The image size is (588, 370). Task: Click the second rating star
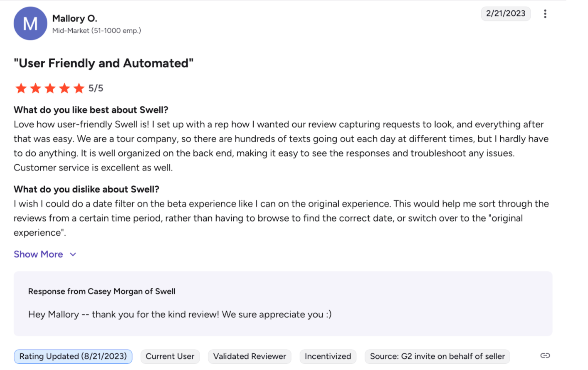35,88
